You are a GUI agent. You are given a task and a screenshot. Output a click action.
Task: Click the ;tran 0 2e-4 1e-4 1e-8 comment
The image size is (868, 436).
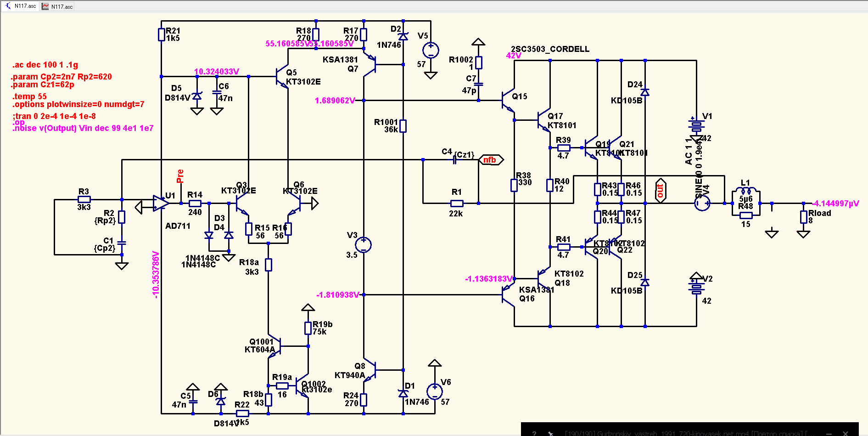[54, 116]
